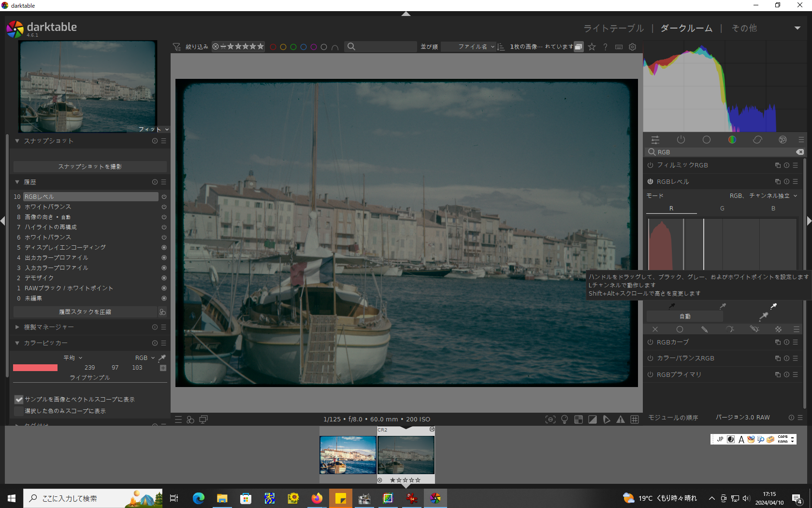Clear the RGB module search text
The image size is (812, 508).
(x=800, y=152)
